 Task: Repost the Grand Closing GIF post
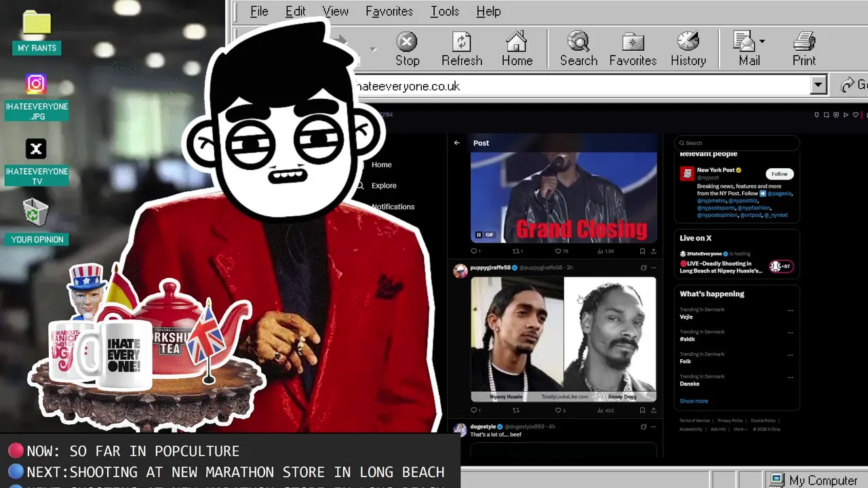point(517,251)
